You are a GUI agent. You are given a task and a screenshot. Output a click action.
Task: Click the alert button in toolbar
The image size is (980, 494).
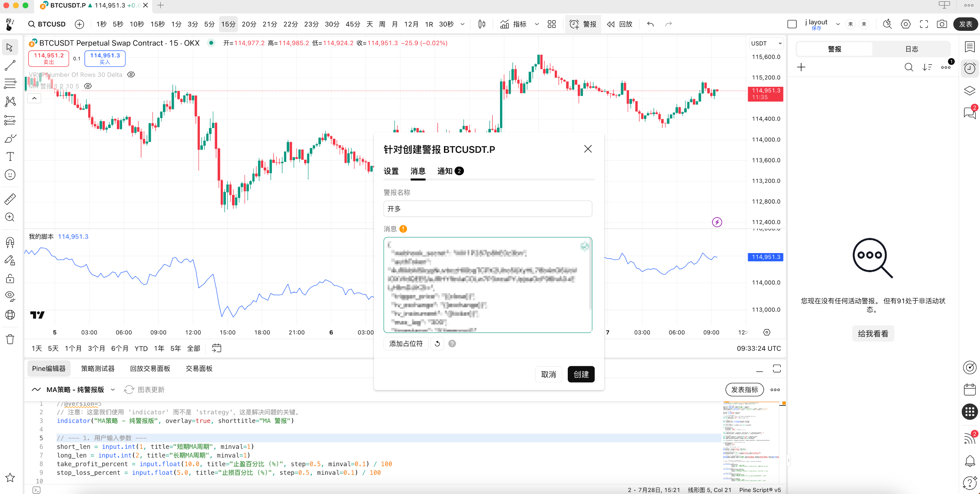click(x=583, y=24)
